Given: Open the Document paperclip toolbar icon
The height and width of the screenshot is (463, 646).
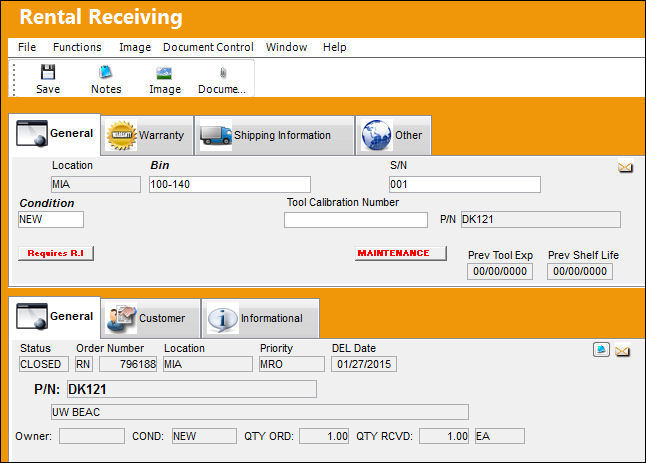Looking at the screenshot, I should 223,73.
